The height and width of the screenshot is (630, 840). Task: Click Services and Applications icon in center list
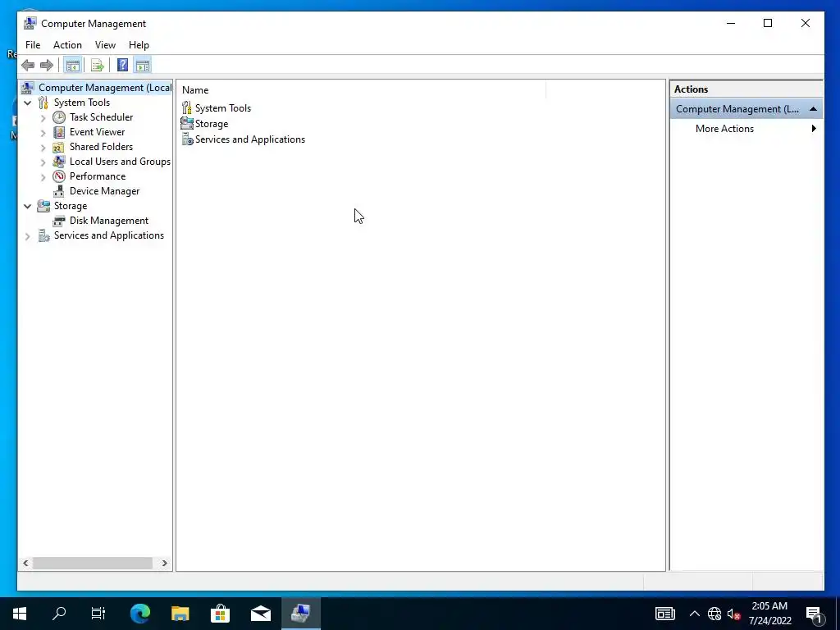pyautogui.click(x=187, y=139)
